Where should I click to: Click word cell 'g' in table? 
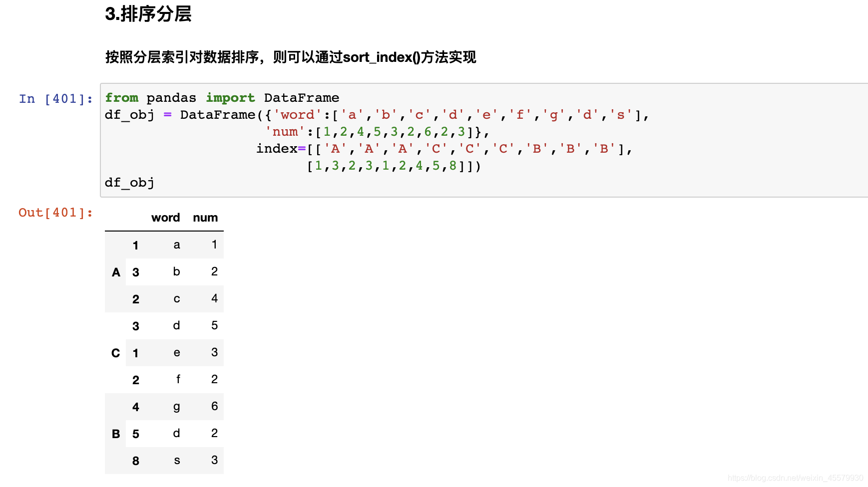[x=177, y=407]
